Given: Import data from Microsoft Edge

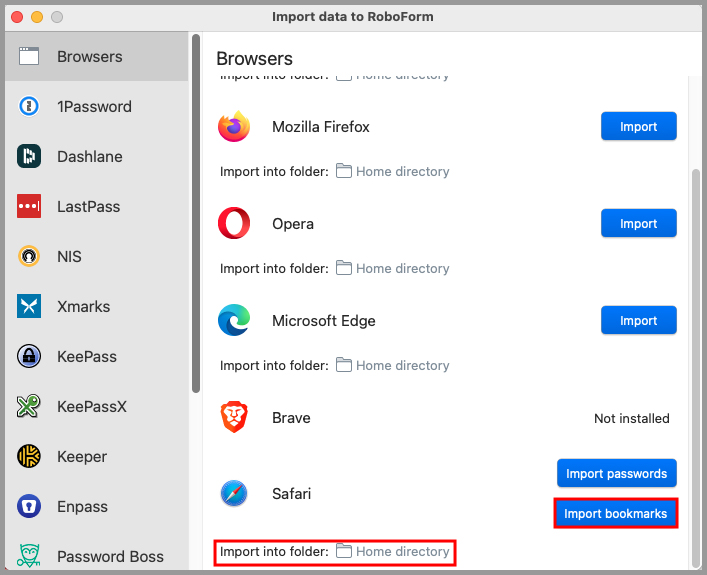Looking at the screenshot, I should click(x=638, y=321).
